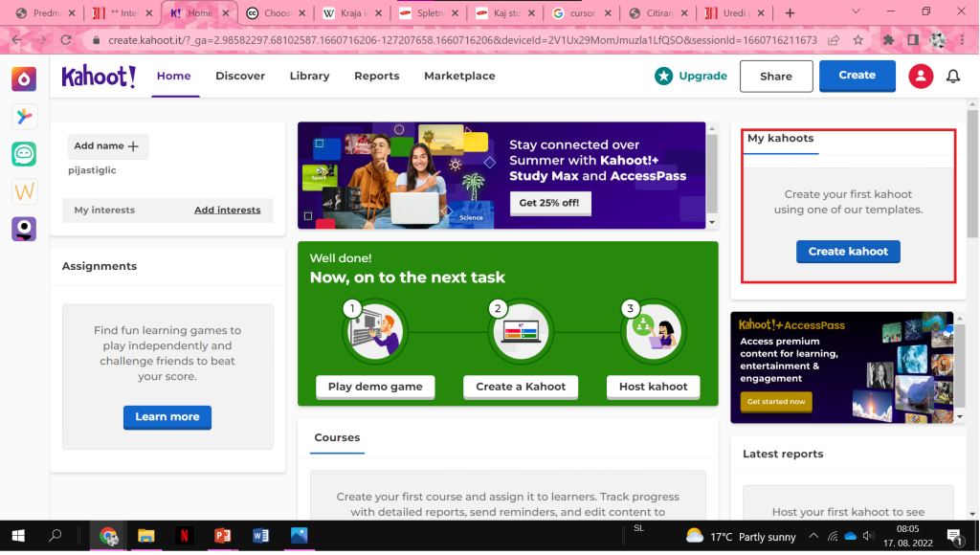
Task: Open PowerPoint from the taskbar
Action: (x=222, y=536)
